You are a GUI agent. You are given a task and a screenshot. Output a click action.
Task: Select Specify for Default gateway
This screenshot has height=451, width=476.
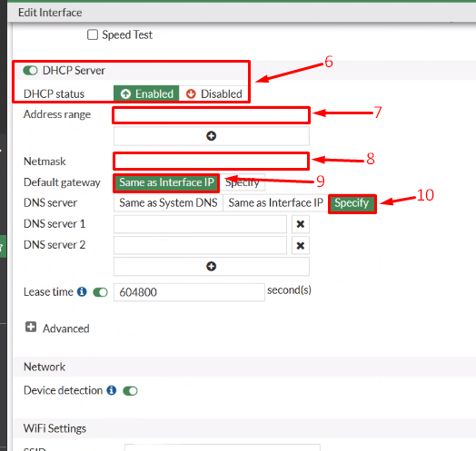(243, 182)
